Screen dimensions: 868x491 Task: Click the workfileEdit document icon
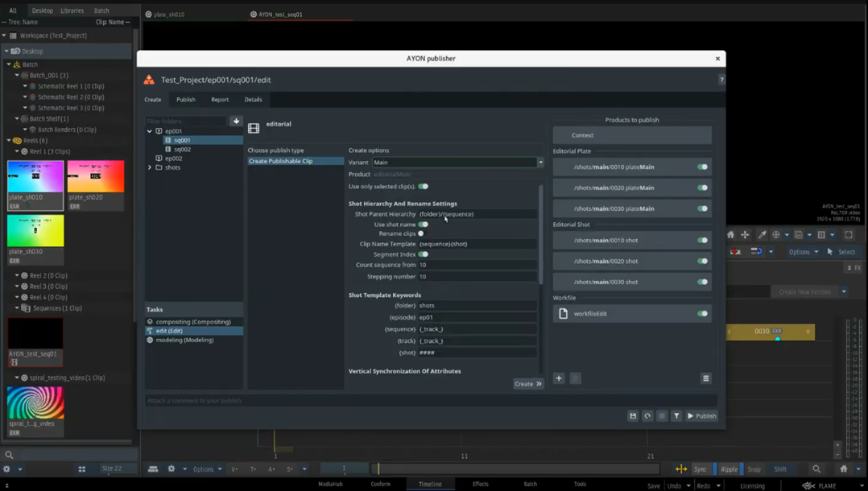pyautogui.click(x=563, y=313)
